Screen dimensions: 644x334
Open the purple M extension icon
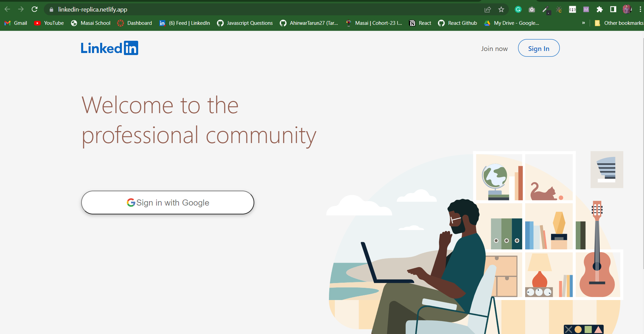[x=586, y=10]
